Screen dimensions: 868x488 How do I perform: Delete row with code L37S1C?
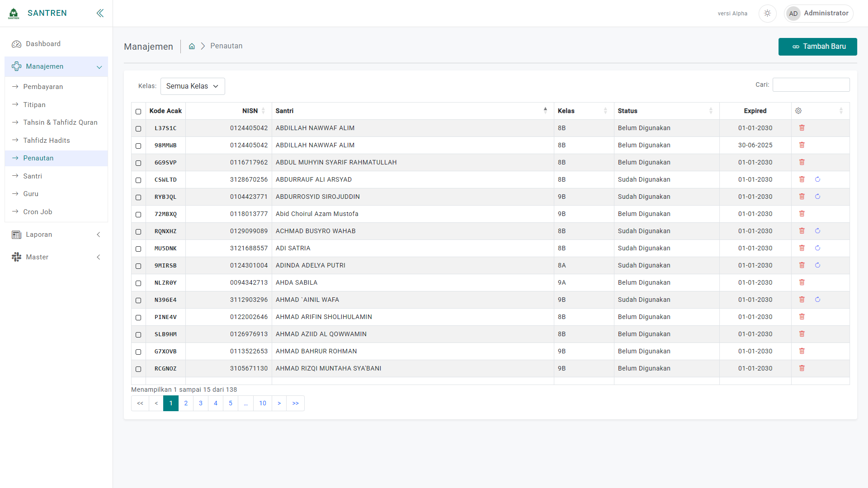point(802,128)
